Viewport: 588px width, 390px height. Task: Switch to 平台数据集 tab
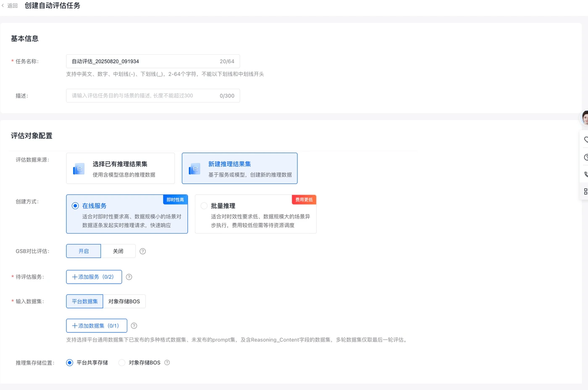[x=84, y=301]
